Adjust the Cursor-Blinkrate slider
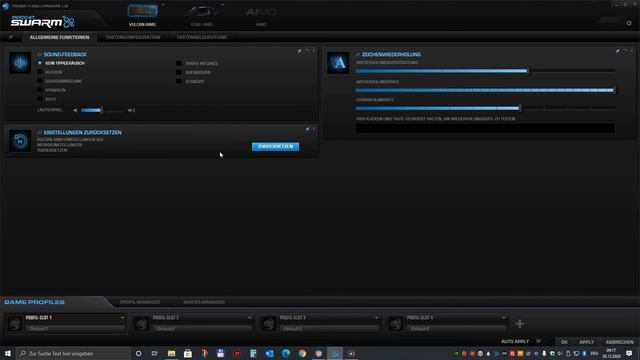 (x=485, y=108)
